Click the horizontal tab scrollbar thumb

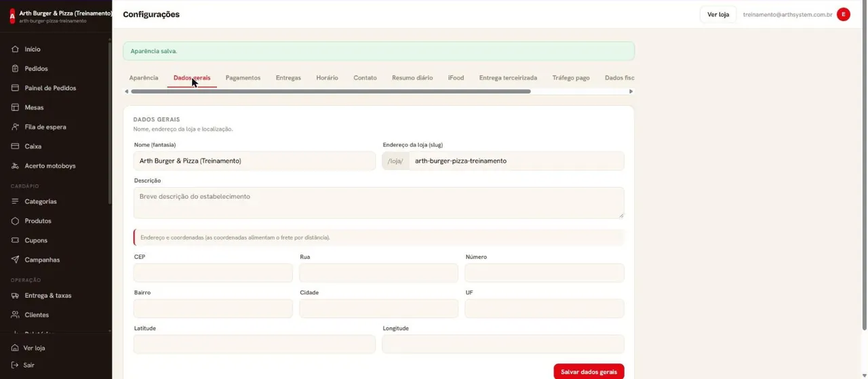(x=331, y=92)
